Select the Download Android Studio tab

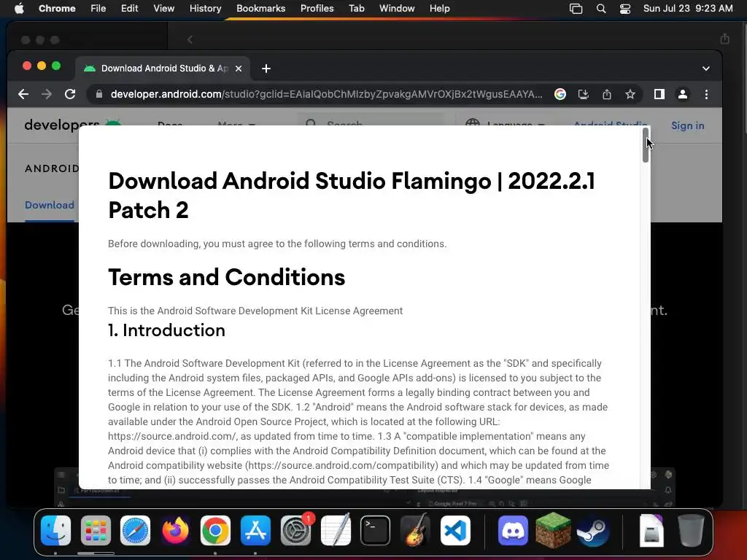(162, 68)
